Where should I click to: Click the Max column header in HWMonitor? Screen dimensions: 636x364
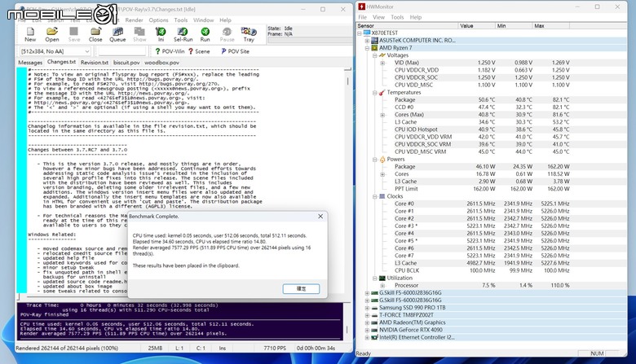coord(550,26)
